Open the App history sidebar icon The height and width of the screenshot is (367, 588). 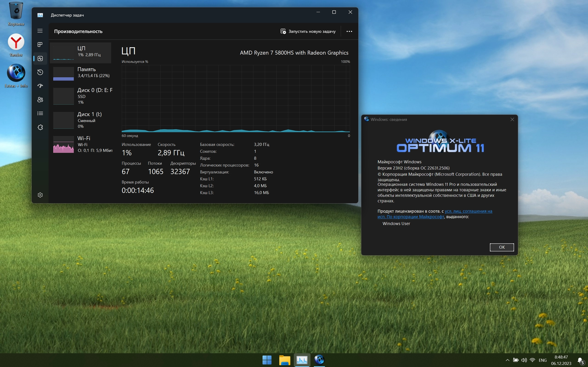pyautogui.click(x=40, y=72)
